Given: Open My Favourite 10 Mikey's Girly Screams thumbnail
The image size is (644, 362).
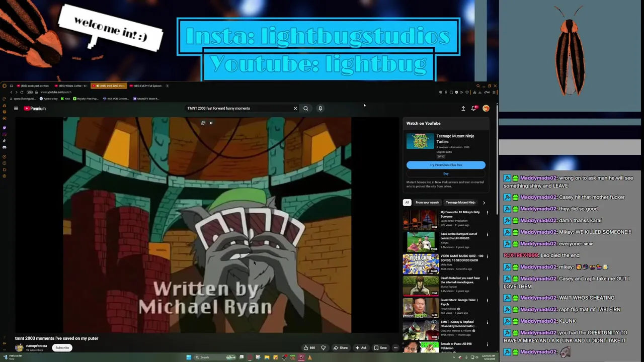Looking at the screenshot, I should (420, 220).
